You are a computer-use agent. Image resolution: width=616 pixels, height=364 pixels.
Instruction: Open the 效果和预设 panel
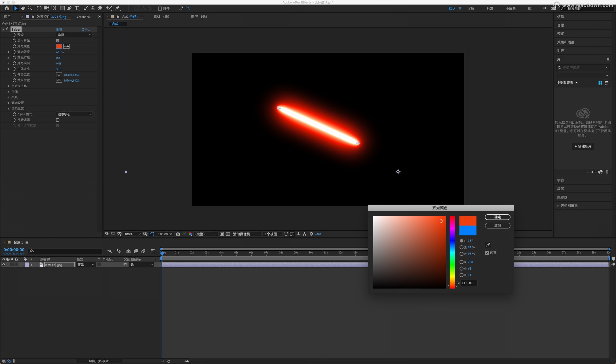pyautogui.click(x=566, y=42)
